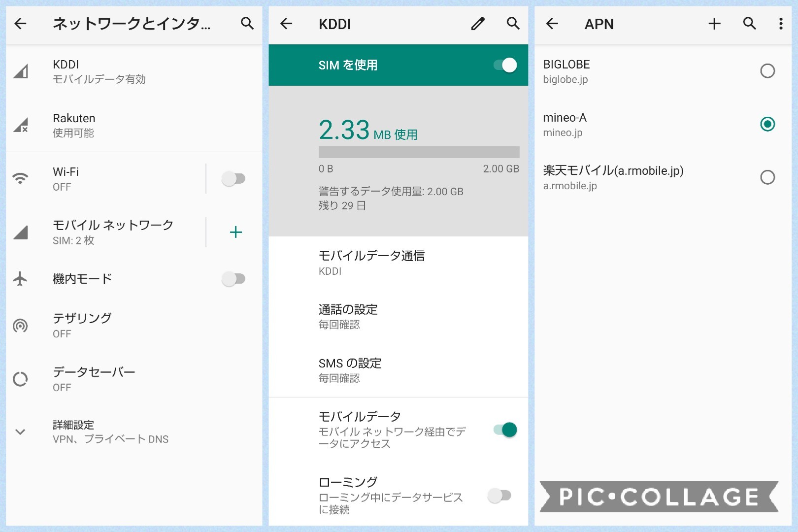Tap the Rakuten no-signal icon
This screenshot has width=798, height=532.
[21, 125]
